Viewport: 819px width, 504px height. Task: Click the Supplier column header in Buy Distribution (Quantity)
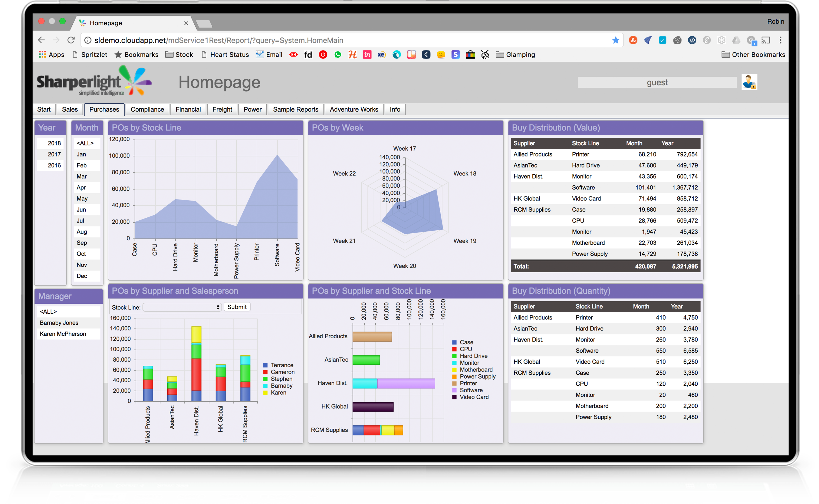[524, 306]
